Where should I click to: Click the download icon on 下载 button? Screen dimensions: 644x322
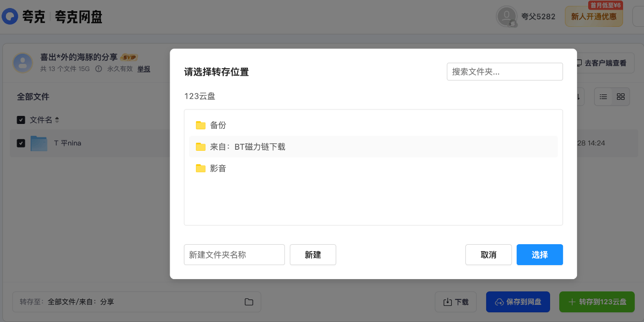pyautogui.click(x=448, y=302)
